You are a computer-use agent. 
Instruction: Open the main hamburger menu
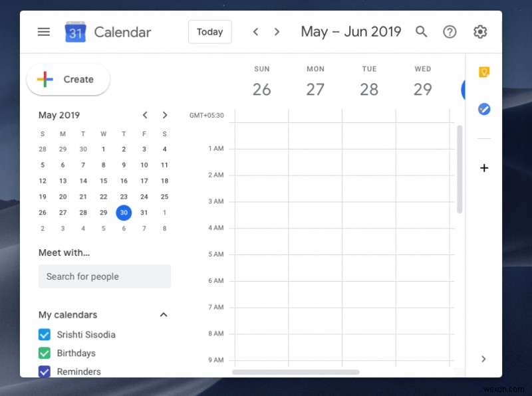[x=44, y=32]
